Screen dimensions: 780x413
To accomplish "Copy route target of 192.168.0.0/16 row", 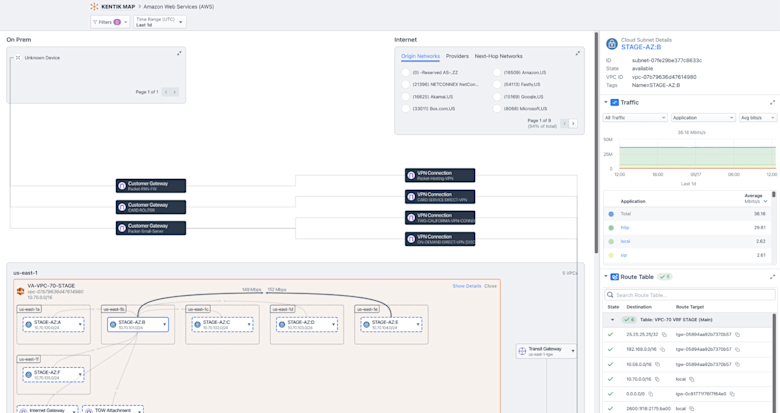I will pos(737,350).
